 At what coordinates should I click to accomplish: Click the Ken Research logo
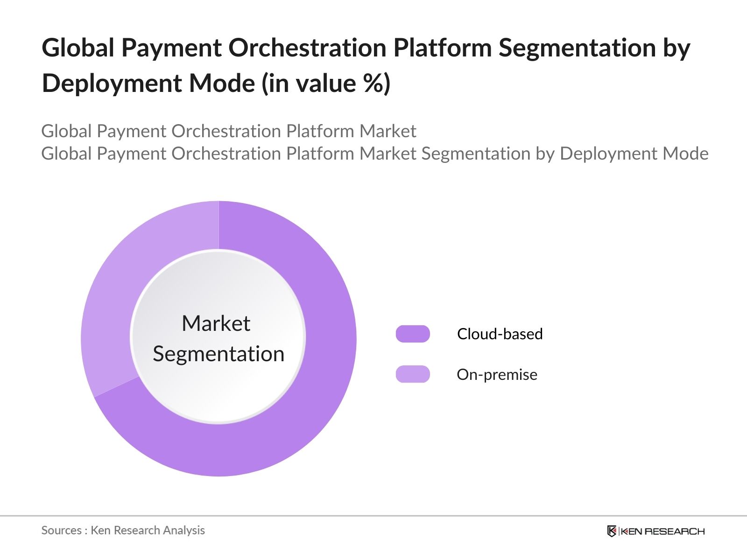(x=655, y=530)
